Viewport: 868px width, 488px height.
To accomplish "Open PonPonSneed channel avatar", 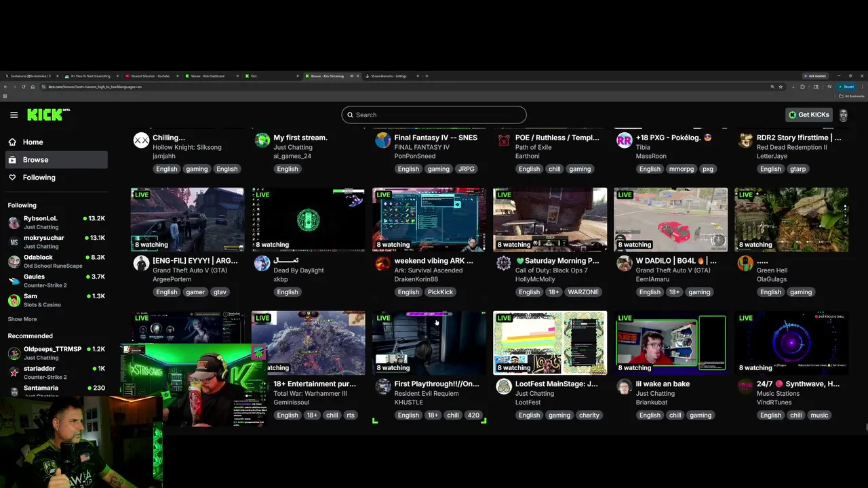I will point(382,140).
